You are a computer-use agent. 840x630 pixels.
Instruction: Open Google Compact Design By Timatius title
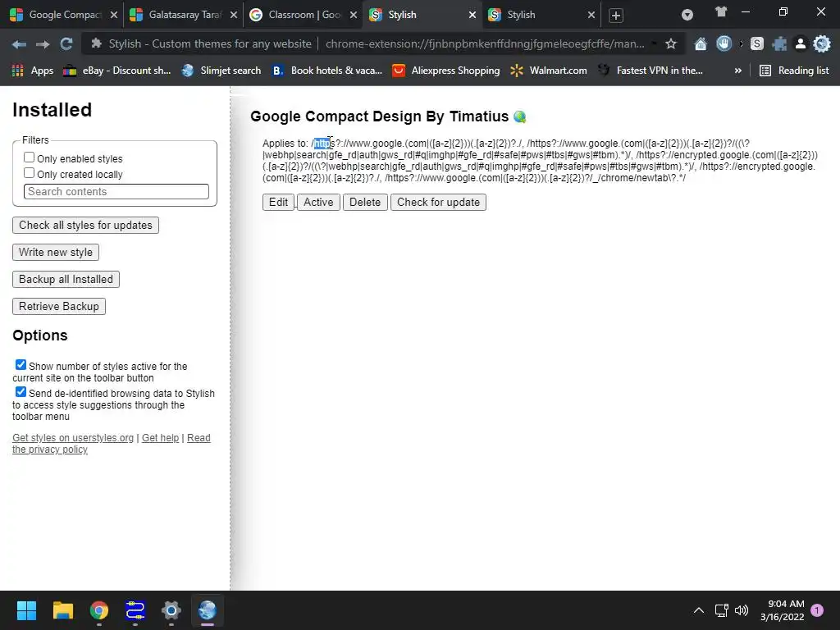(379, 116)
